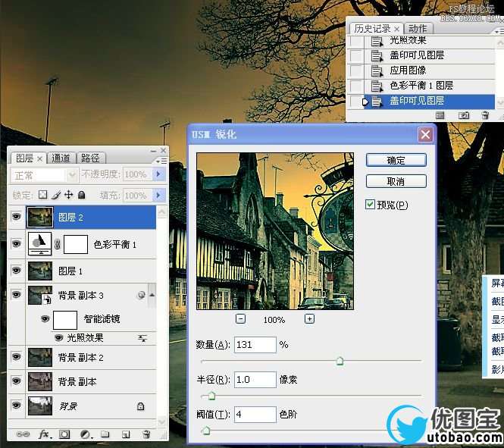Open the 不透明度 opacity slider arrow
This screenshot has height=448, width=504.
tap(159, 174)
